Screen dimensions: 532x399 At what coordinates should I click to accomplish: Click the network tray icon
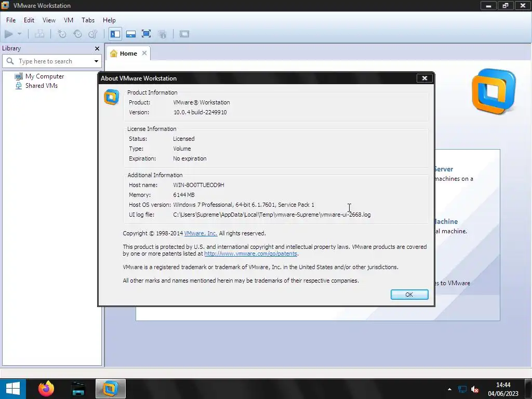click(x=462, y=389)
